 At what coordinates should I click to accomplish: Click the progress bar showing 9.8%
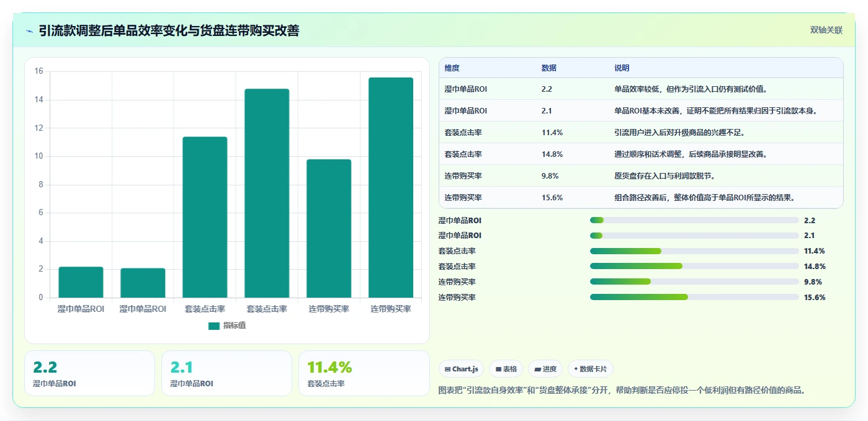[694, 282]
